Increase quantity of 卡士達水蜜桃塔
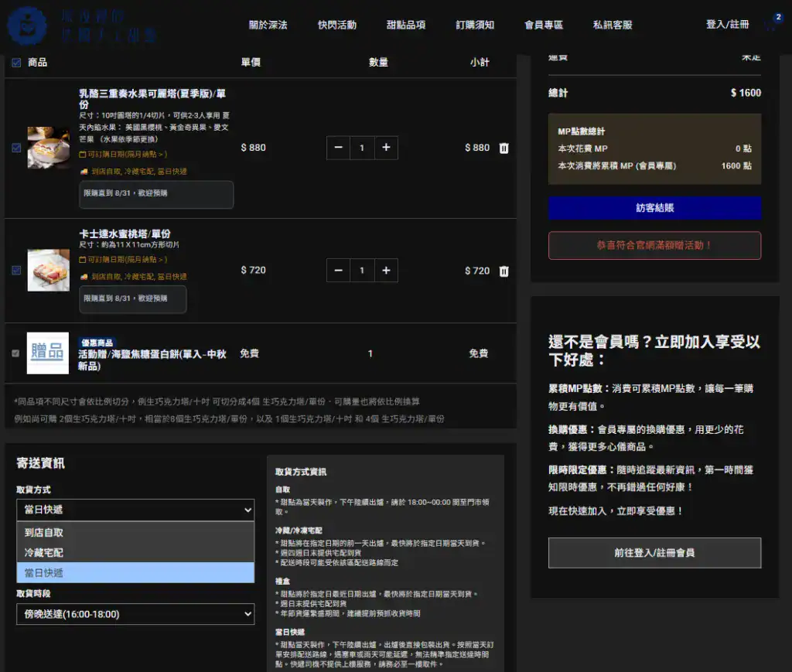 386,270
